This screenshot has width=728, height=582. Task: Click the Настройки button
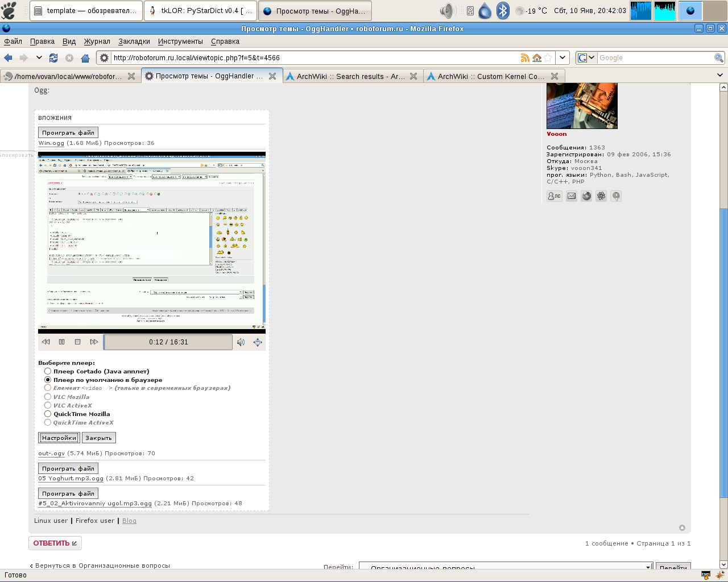(59, 438)
